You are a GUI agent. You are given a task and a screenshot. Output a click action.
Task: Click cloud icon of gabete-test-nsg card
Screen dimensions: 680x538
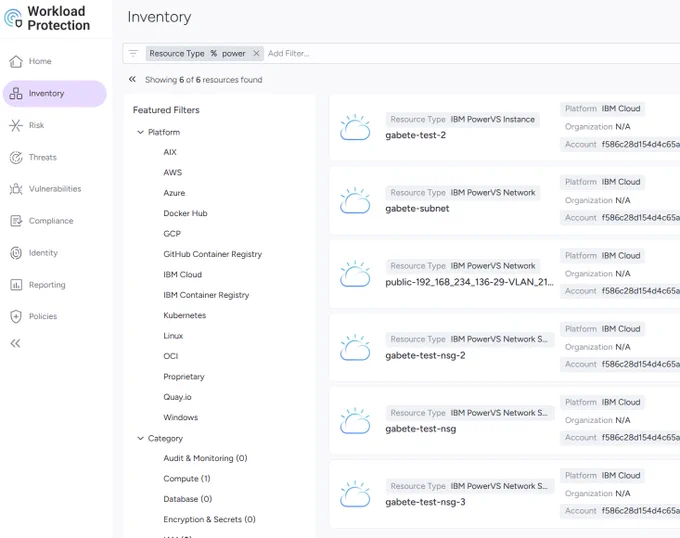(355, 421)
